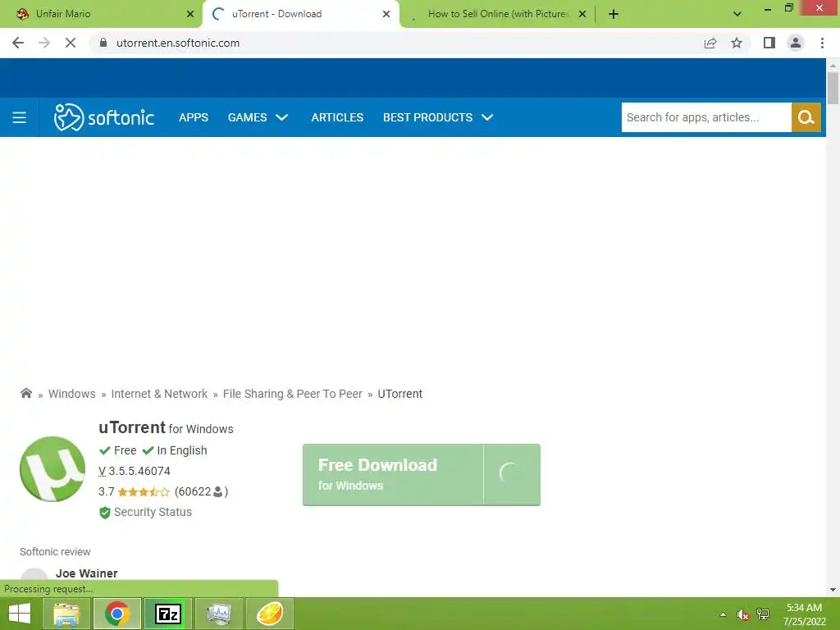Open the Windows Start button
The image size is (840, 630).
tap(20, 614)
